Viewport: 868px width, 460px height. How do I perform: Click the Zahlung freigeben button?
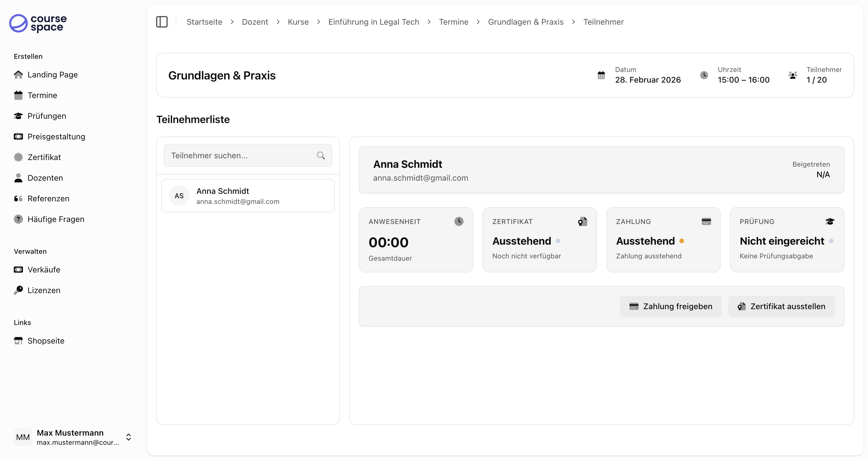point(671,307)
